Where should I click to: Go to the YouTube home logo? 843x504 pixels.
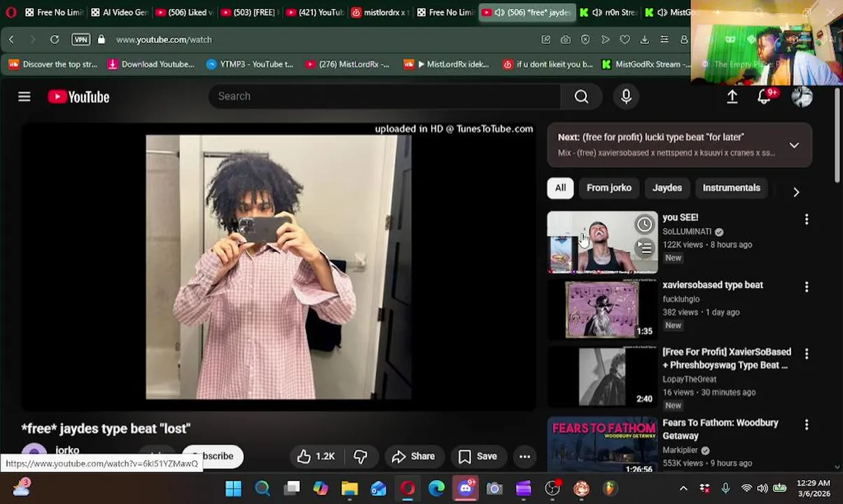(x=78, y=97)
